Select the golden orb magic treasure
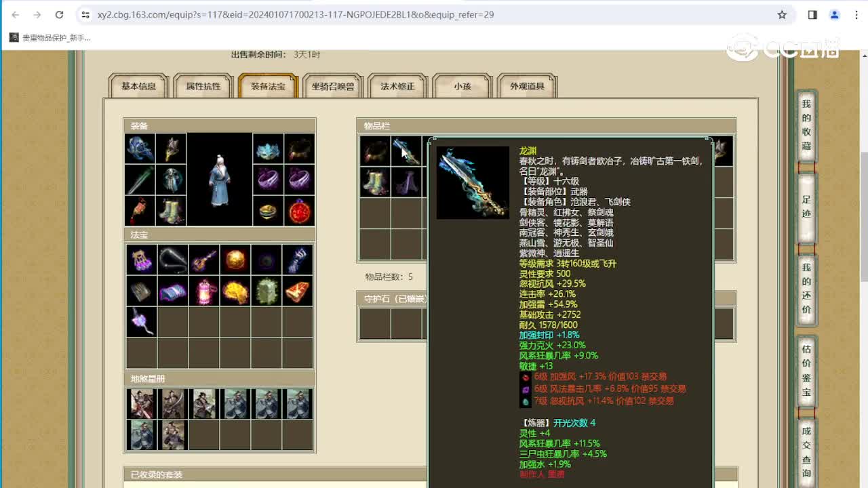This screenshot has height=488, width=868. (x=235, y=260)
